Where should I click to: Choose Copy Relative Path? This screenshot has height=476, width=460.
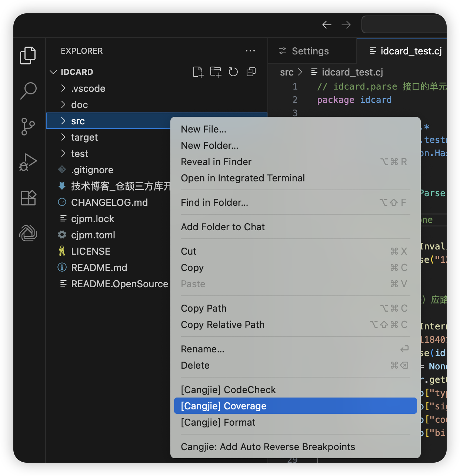tap(296, 325)
